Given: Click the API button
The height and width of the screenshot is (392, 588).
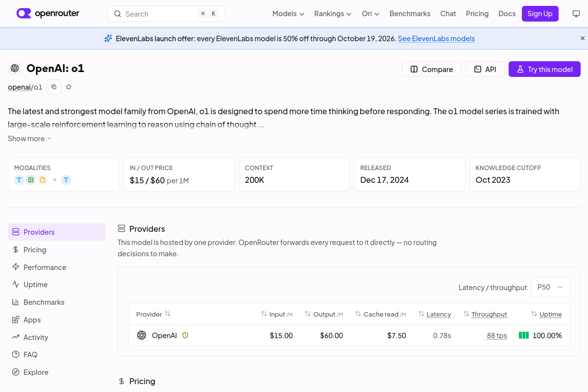Looking at the screenshot, I should (485, 69).
